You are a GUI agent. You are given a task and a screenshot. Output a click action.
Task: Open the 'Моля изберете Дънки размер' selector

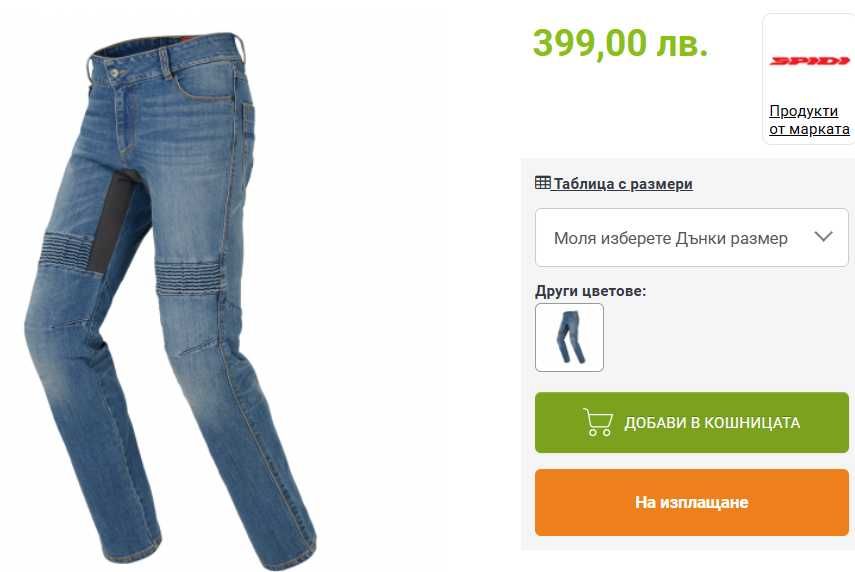pos(691,238)
